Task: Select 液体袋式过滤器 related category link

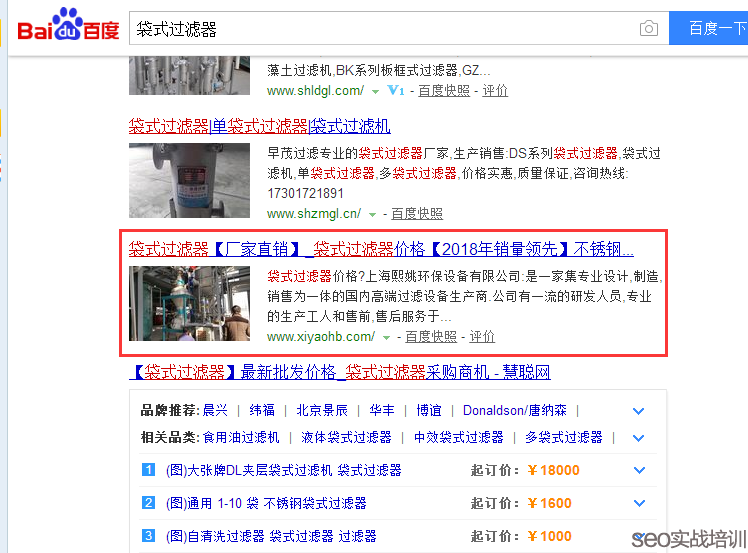Action: [346, 437]
